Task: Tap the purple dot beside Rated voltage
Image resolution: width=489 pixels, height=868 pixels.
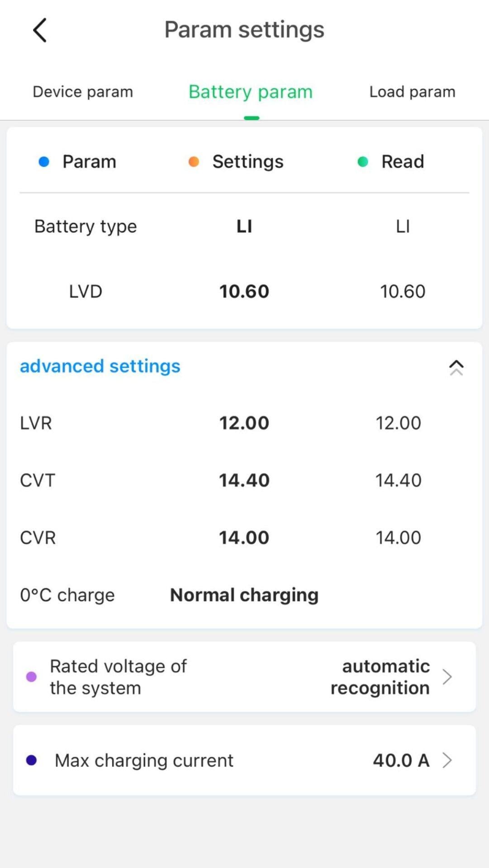Action: pyautogui.click(x=31, y=677)
